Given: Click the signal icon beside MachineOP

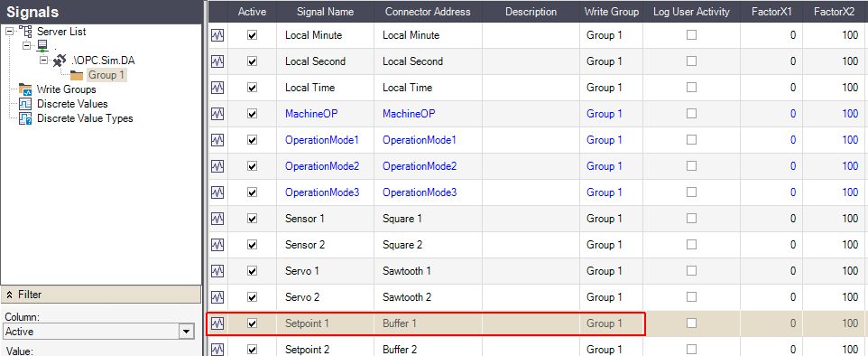Looking at the screenshot, I should coord(217,114).
